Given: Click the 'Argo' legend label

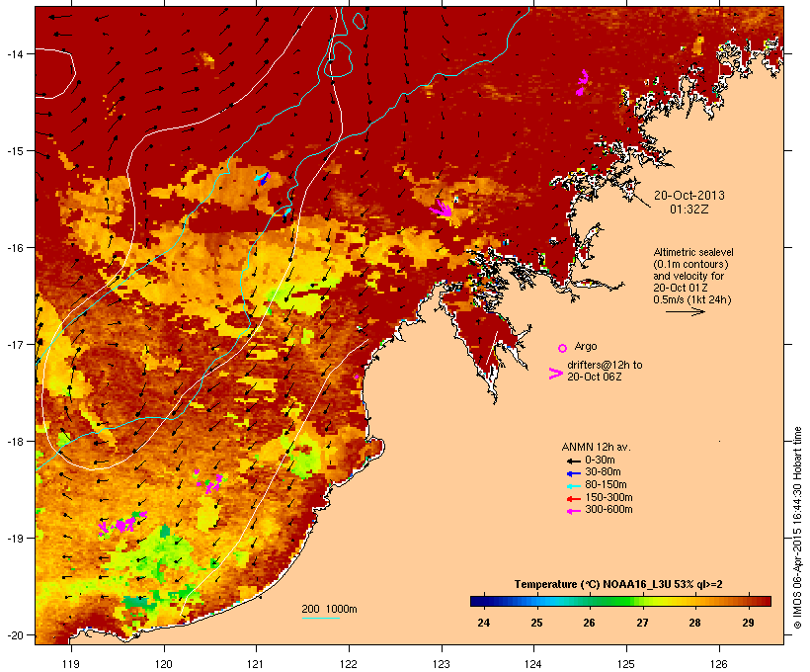Looking at the screenshot, I should pyautogui.click(x=586, y=346).
